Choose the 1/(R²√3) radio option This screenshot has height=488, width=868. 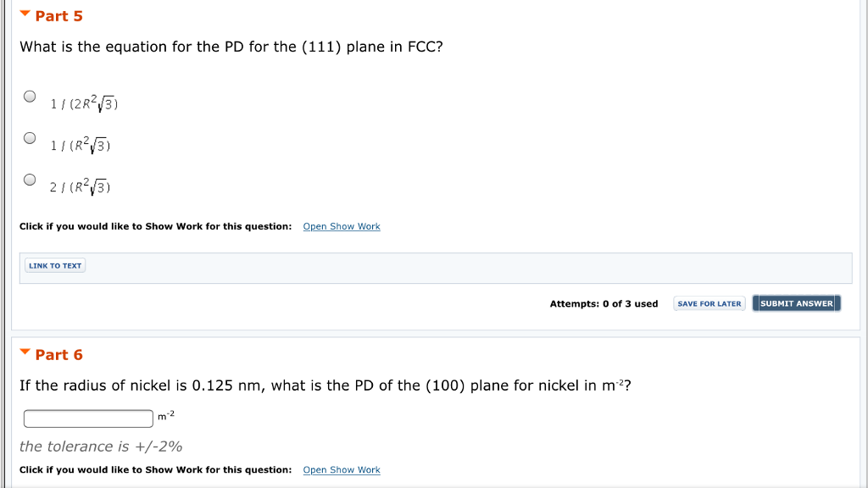[30, 138]
